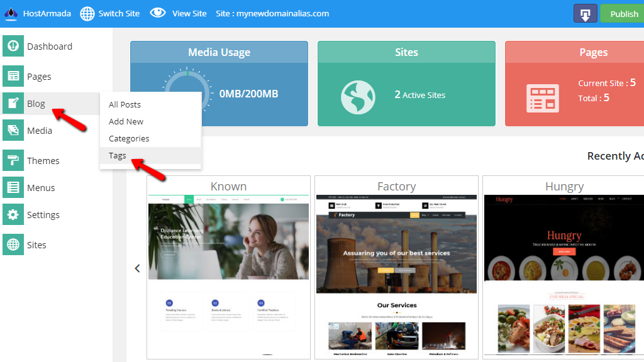Select Tags in the Blog submenu
Screen dimensions: 644x362
118,155
